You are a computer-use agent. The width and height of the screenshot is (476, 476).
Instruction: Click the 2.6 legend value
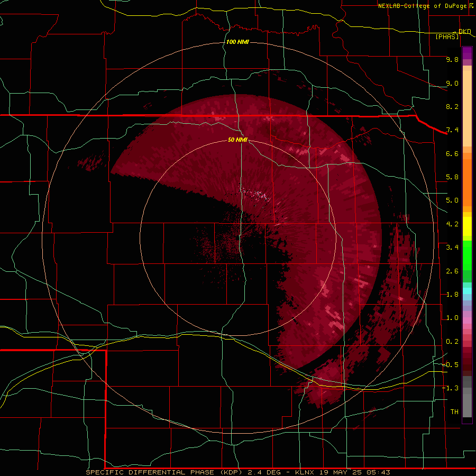[x=452, y=271]
